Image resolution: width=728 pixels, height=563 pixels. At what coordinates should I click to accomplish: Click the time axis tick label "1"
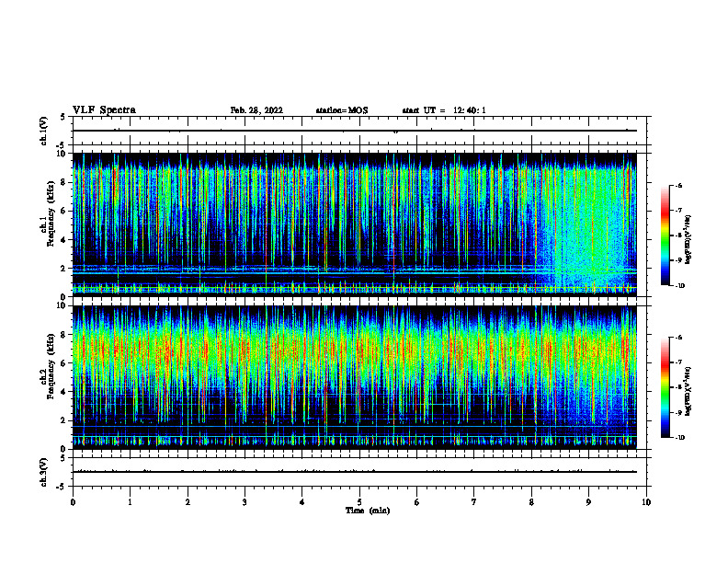pyautogui.click(x=131, y=502)
